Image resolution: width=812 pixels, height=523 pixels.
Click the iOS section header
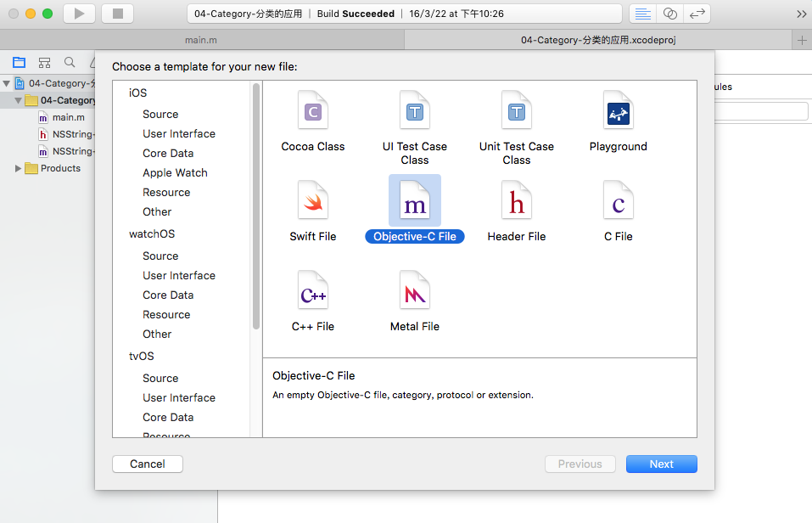[x=137, y=93]
